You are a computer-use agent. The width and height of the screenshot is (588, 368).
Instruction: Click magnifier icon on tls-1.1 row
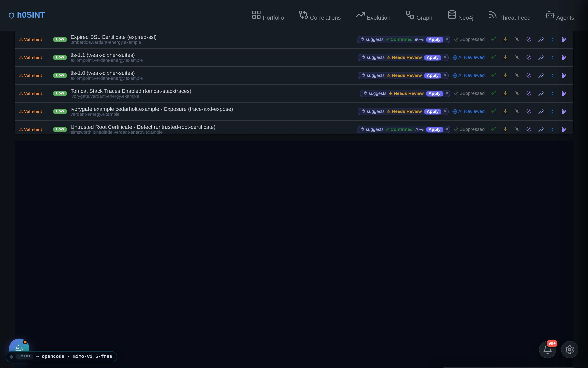coord(541,57)
